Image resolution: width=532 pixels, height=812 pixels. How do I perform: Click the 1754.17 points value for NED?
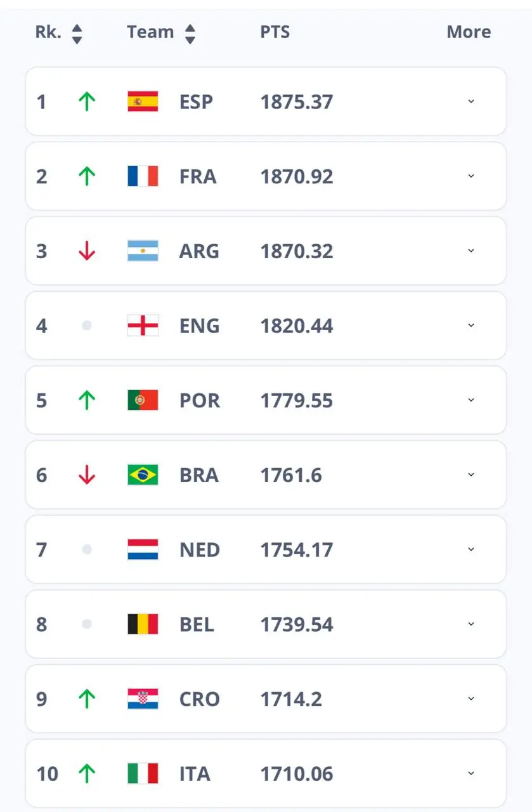tap(296, 549)
